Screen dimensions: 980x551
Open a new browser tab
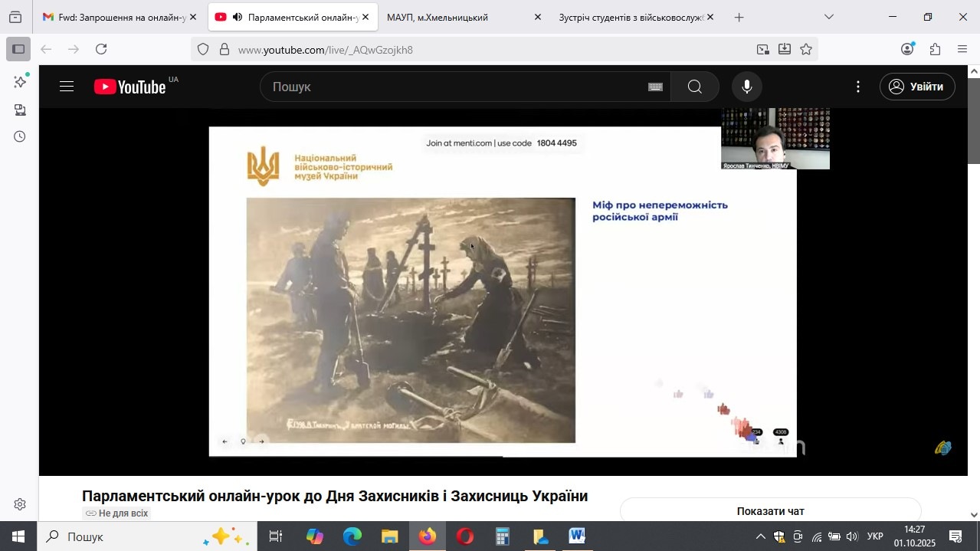coord(739,17)
